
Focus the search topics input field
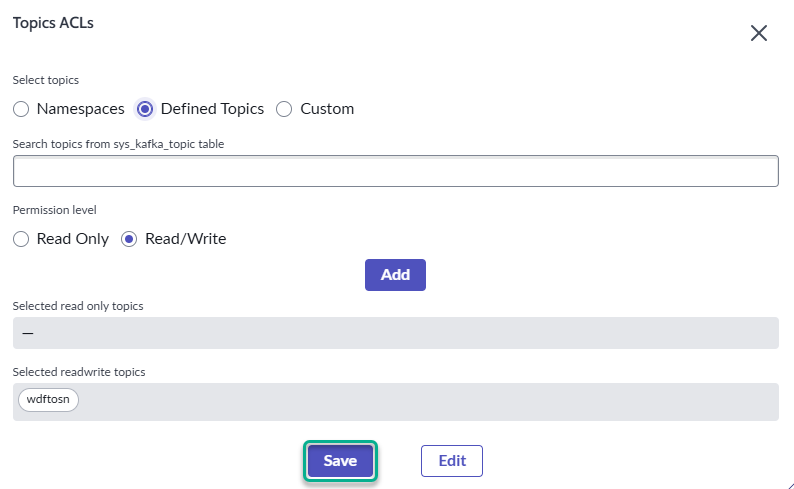point(395,171)
